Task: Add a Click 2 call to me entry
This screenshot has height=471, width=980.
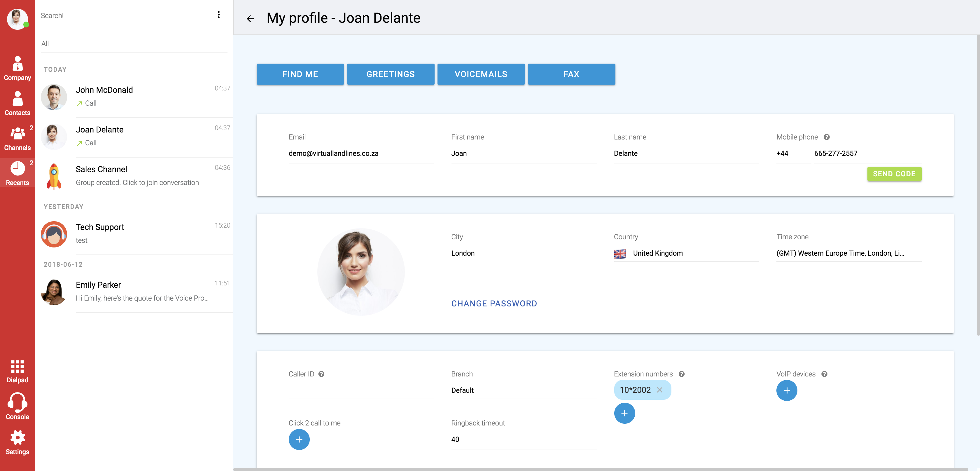Action: pyautogui.click(x=299, y=439)
